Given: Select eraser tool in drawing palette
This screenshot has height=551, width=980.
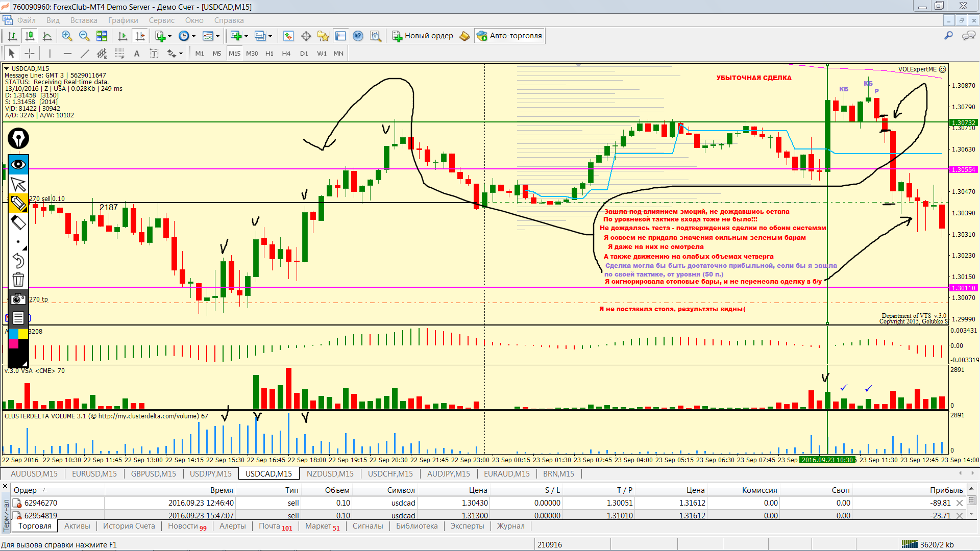Looking at the screenshot, I should tap(18, 222).
